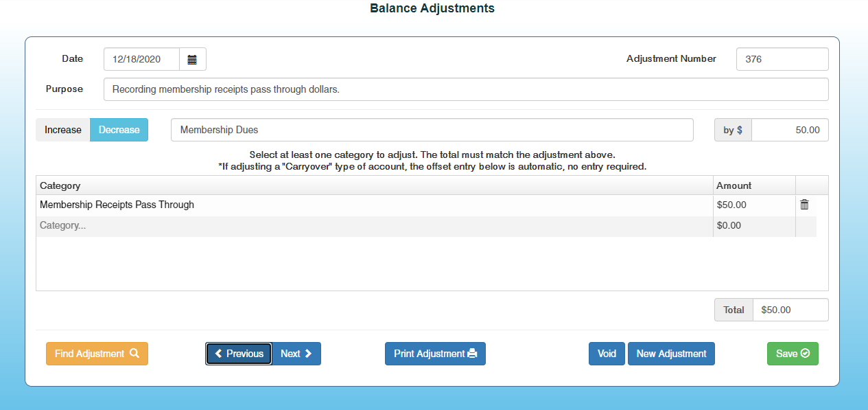This screenshot has height=410, width=868.
Task: Open the calendar date picker icon
Action: coord(192,60)
